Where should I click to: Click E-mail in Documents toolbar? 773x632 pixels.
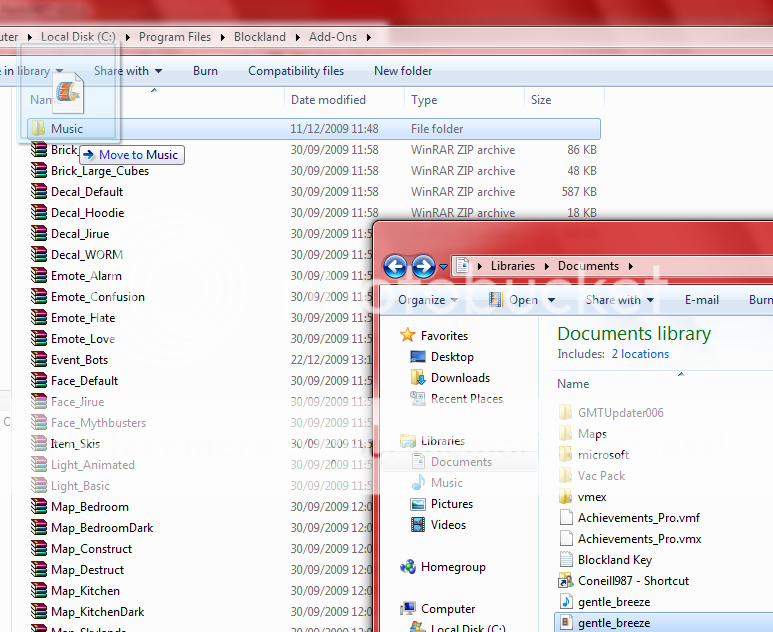coord(702,300)
